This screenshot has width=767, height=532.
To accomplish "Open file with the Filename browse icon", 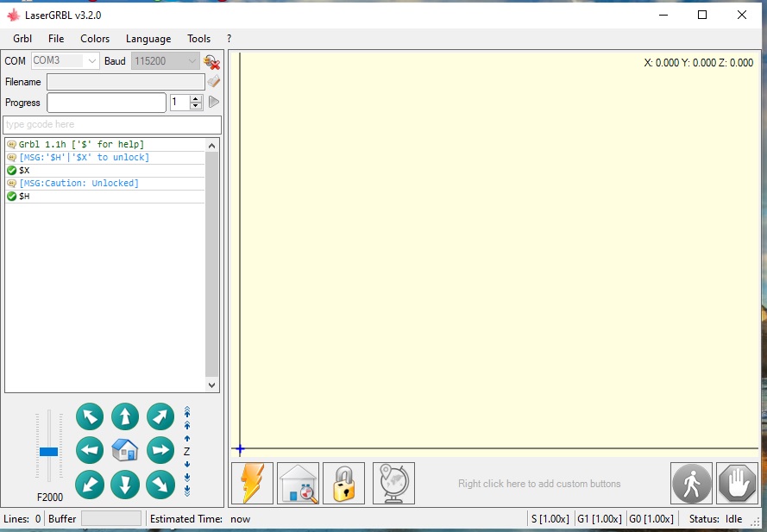I will tap(213, 81).
